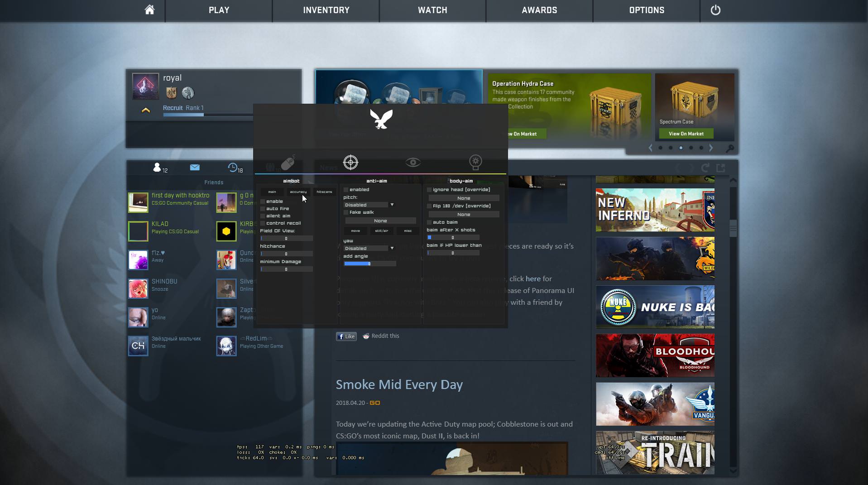Open the eye visuals tab icon

tap(413, 162)
